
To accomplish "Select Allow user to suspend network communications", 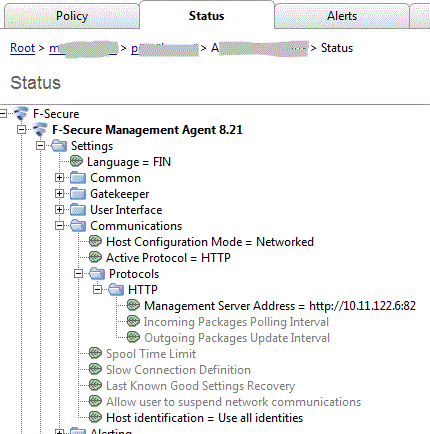I will [x=234, y=402].
